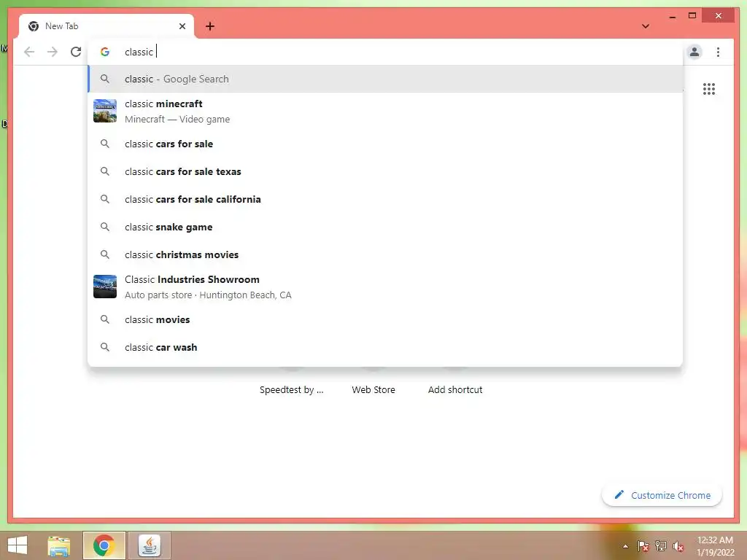The image size is (747, 560).
Task: Select 'classic christmas movies' suggestion
Action: click(x=385, y=254)
